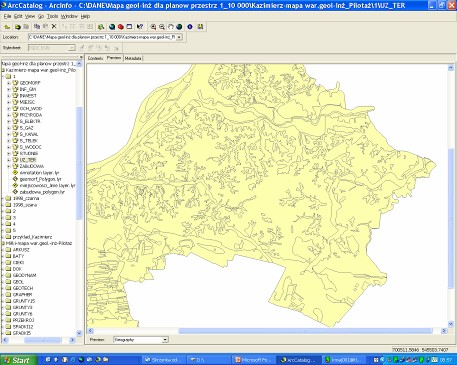This screenshot has width=457, height=365.
Task: Click the Copy toolbar icon
Action: coord(37,27)
